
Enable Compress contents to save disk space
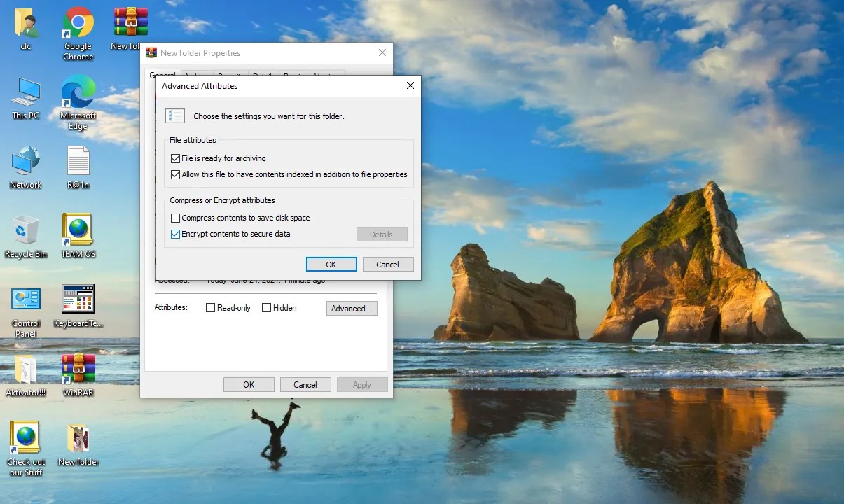[175, 218]
